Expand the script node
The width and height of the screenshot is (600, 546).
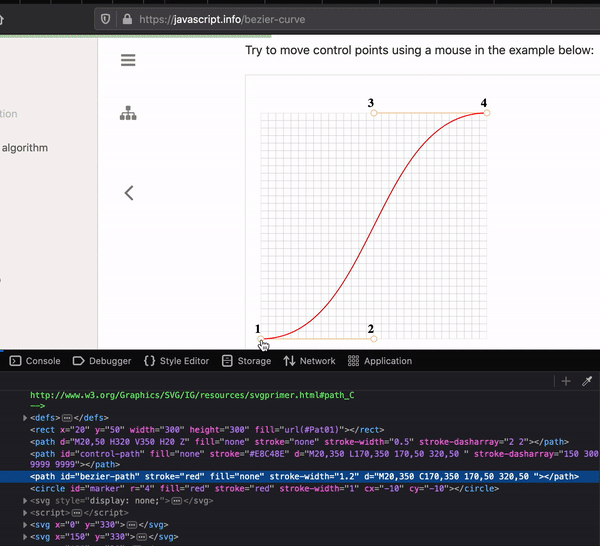[x=25, y=513]
